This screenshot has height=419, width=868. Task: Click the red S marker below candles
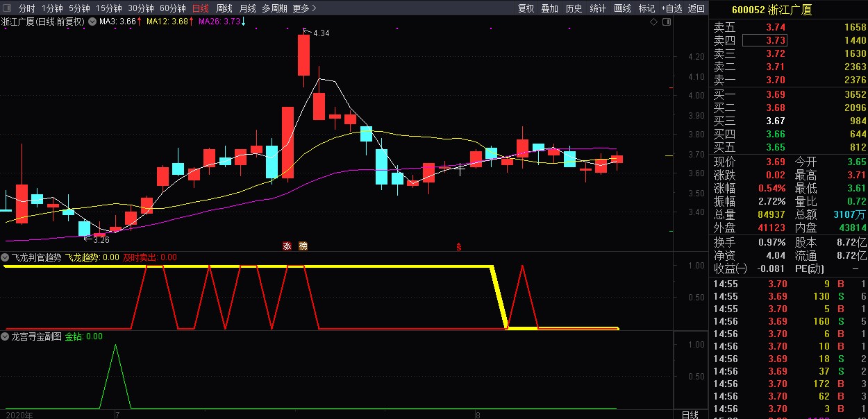coord(458,247)
